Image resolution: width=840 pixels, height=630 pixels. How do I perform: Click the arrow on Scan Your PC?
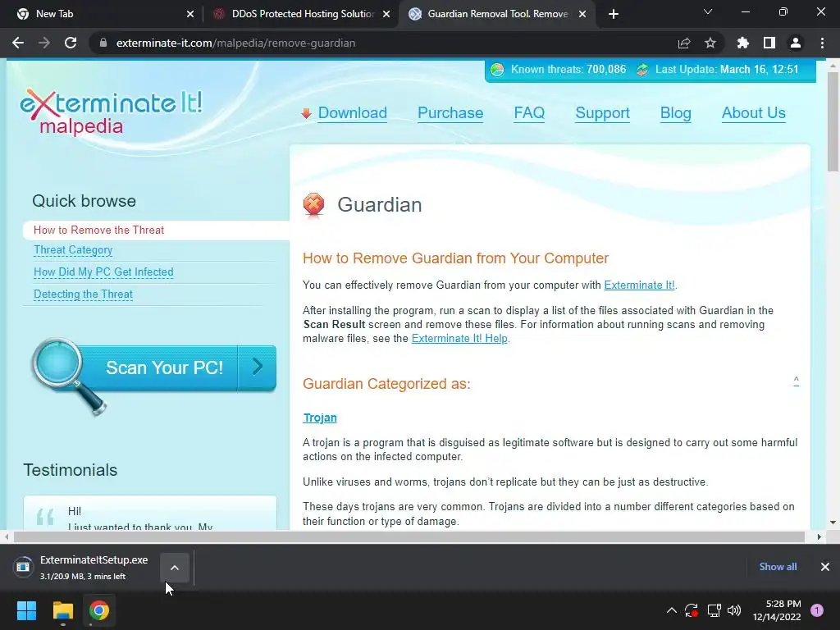(257, 367)
